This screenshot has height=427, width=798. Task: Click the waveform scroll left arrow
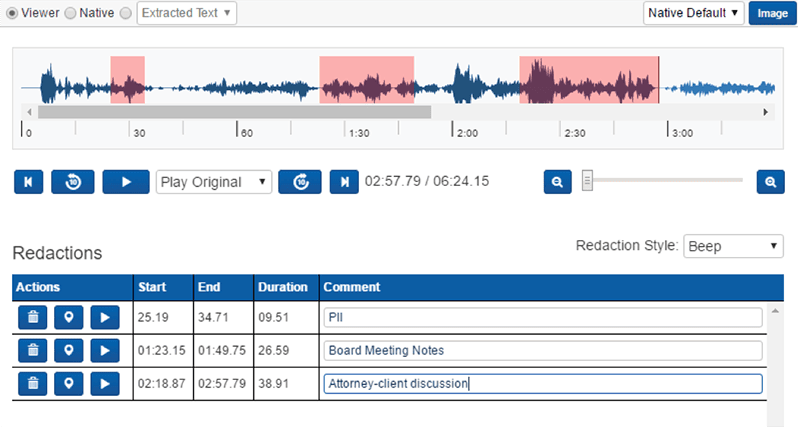[x=29, y=112]
